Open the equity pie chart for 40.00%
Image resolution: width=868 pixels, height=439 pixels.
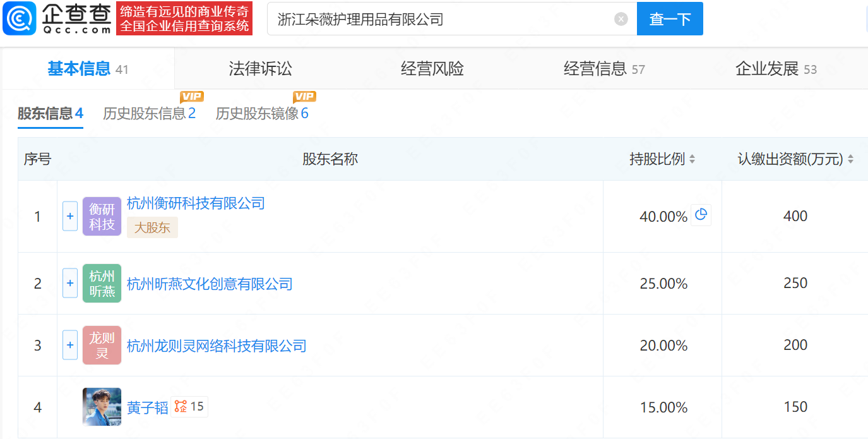point(701,215)
